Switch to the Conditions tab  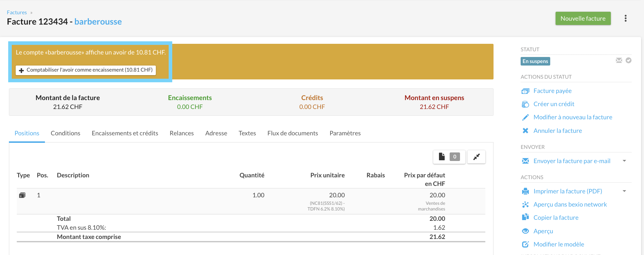(x=65, y=133)
